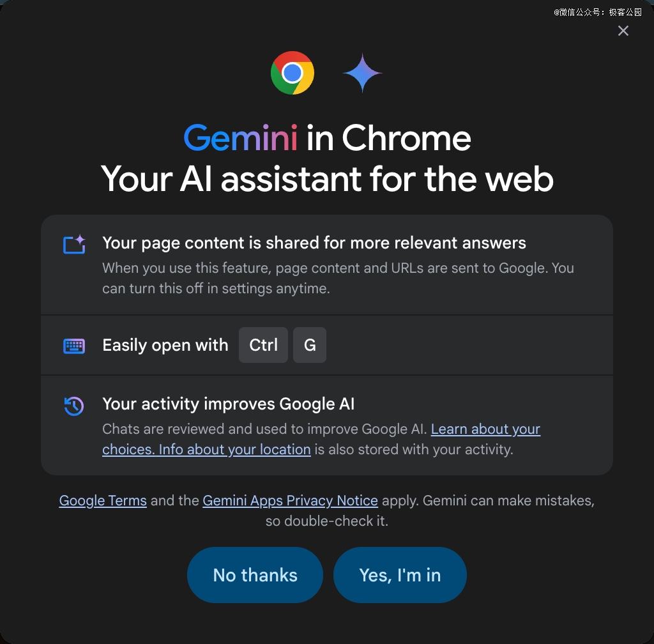Image resolution: width=654 pixels, height=644 pixels.
Task: Click the "Your page content is shared" heading
Action: [314, 243]
